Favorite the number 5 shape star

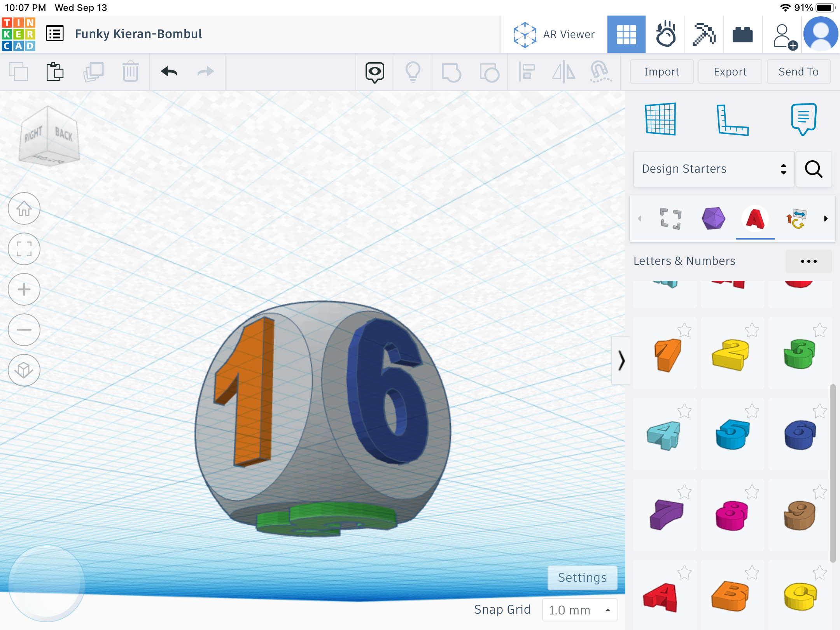tap(752, 411)
